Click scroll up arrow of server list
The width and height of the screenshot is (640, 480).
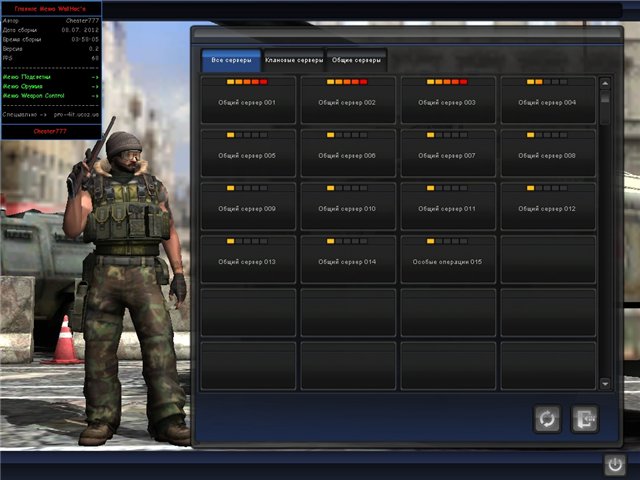[x=605, y=84]
